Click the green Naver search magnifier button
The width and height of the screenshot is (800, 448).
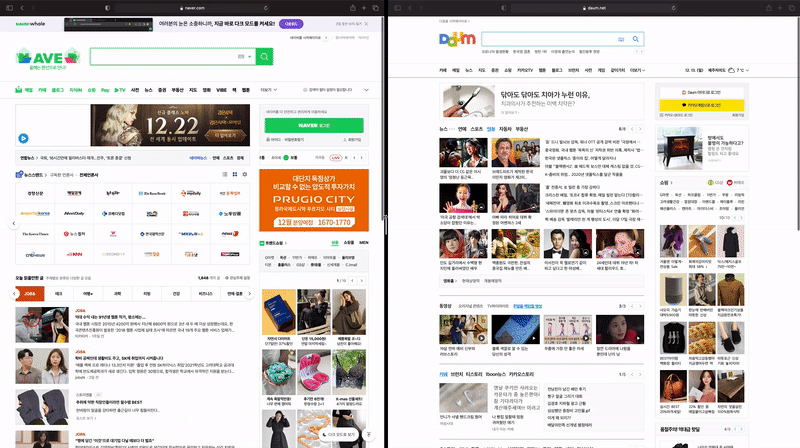(x=264, y=57)
